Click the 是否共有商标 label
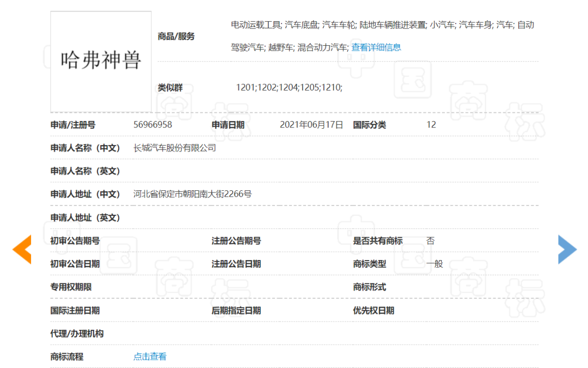The image size is (588, 368). click(378, 241)
